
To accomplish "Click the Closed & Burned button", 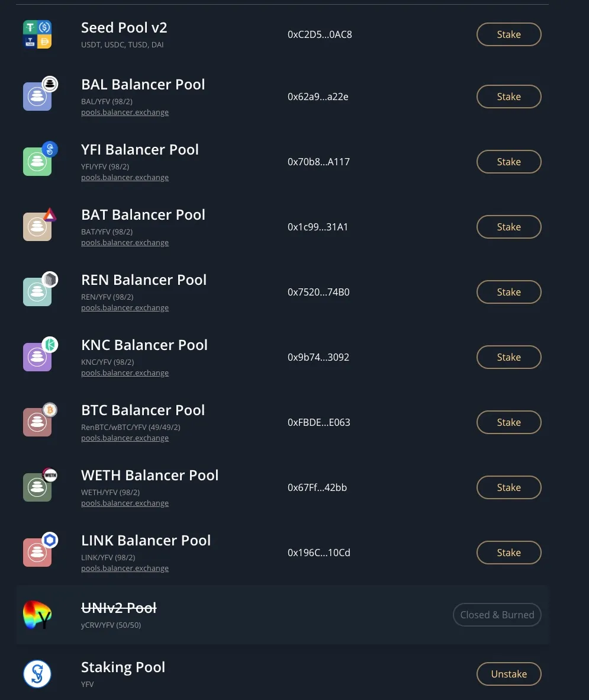I will (x=497, y=615).
